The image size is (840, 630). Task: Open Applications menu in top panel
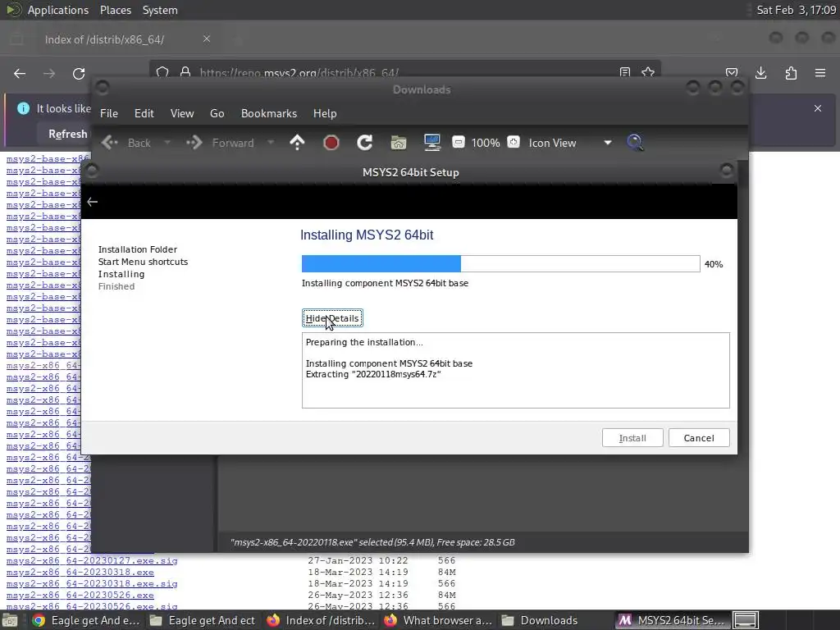pyautogui.click(x=58, y=10)
